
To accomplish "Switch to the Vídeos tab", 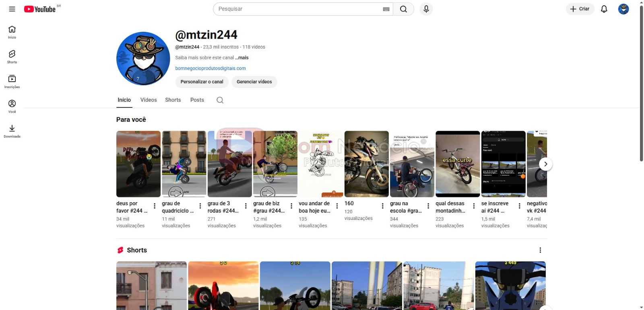I will pyautogui.click(x=149, y=100).
